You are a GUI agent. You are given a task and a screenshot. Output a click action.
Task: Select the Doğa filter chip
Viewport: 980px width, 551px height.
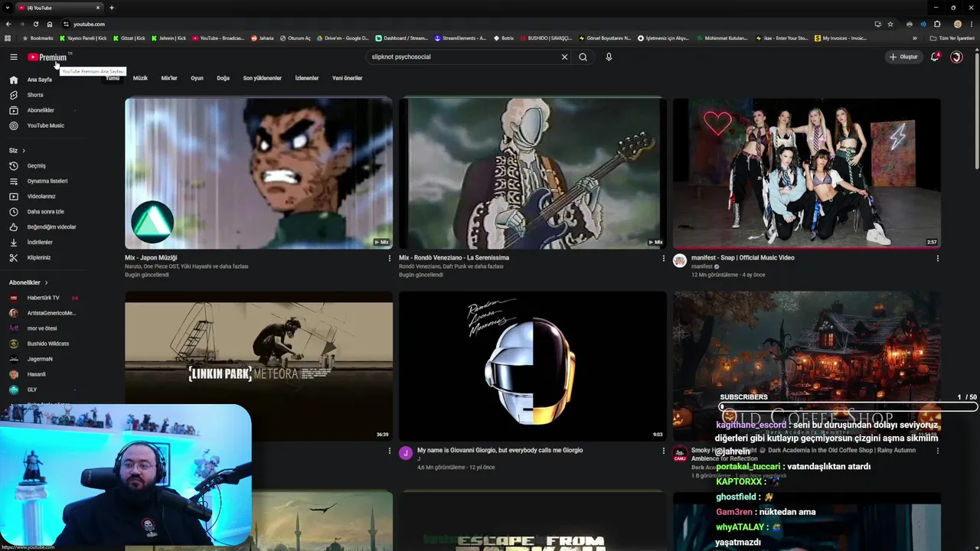[223, 78]
